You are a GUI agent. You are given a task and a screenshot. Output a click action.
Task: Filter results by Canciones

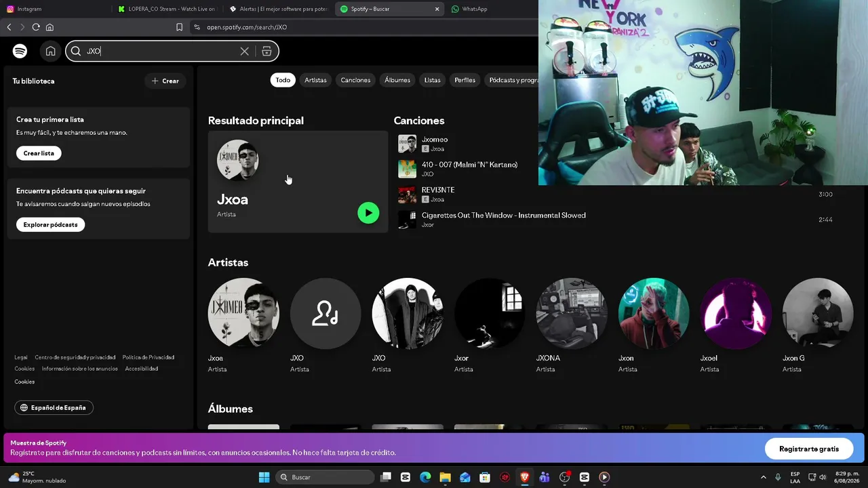[x=355, y=80]
